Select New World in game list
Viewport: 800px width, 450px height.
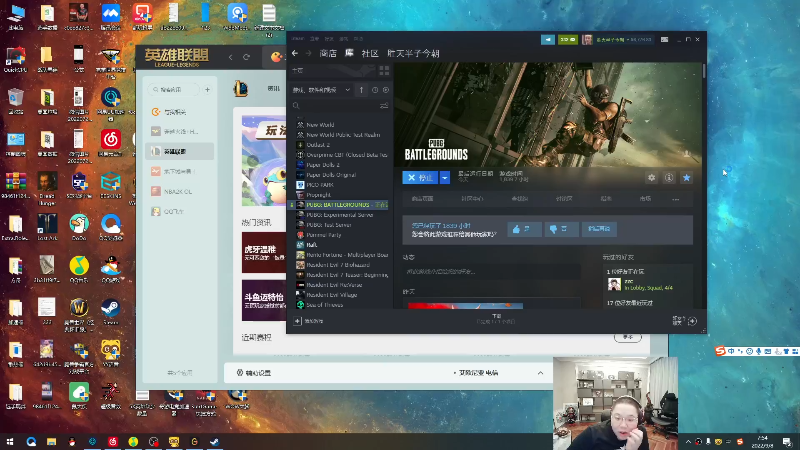(x=320, y=124)
